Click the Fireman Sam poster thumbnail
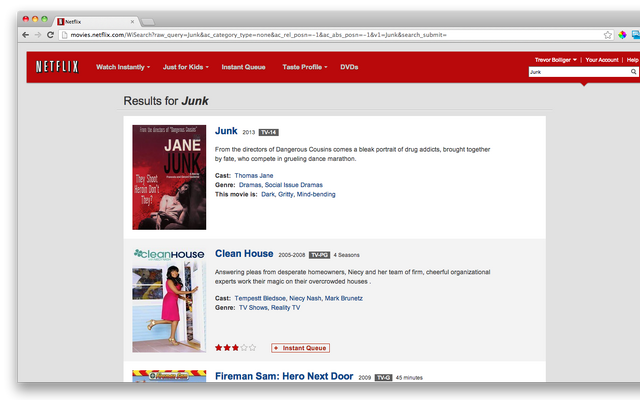The image size is (640, 400). coord(169,376)
